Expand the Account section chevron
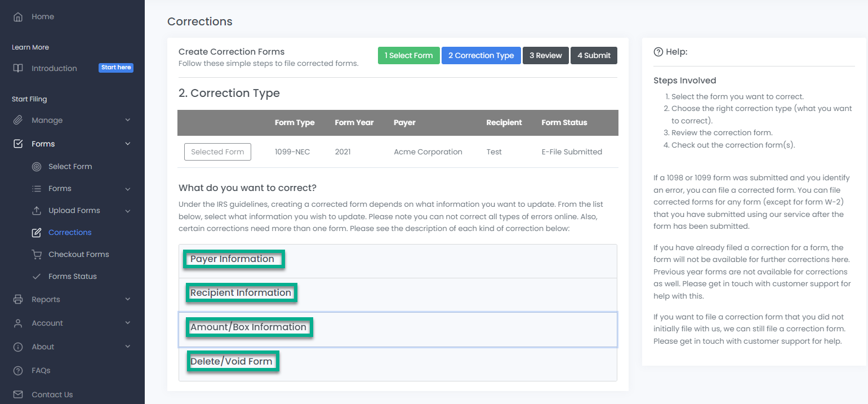Viewport: 868px width, 404px height. pyautogui.click(x=128, y=323)
